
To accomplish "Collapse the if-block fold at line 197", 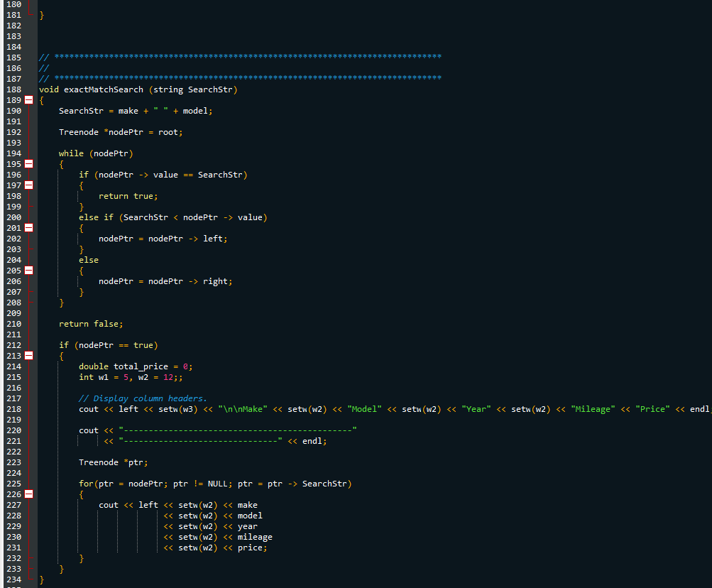I will [x=28, y=185].
